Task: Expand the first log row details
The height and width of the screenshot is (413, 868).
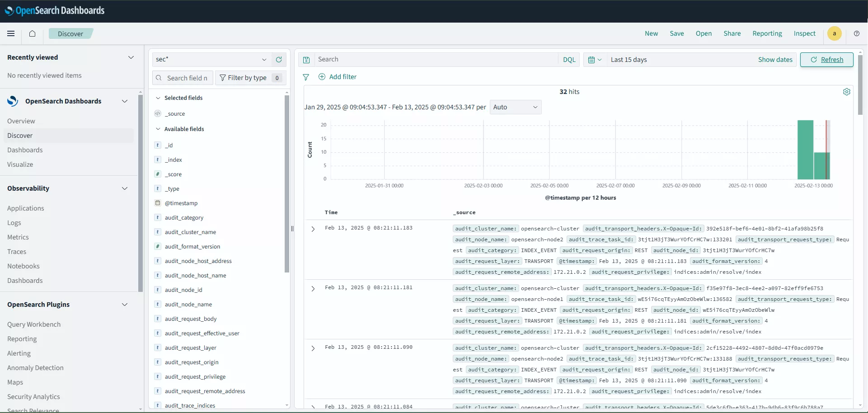Action: click(313, 229)
